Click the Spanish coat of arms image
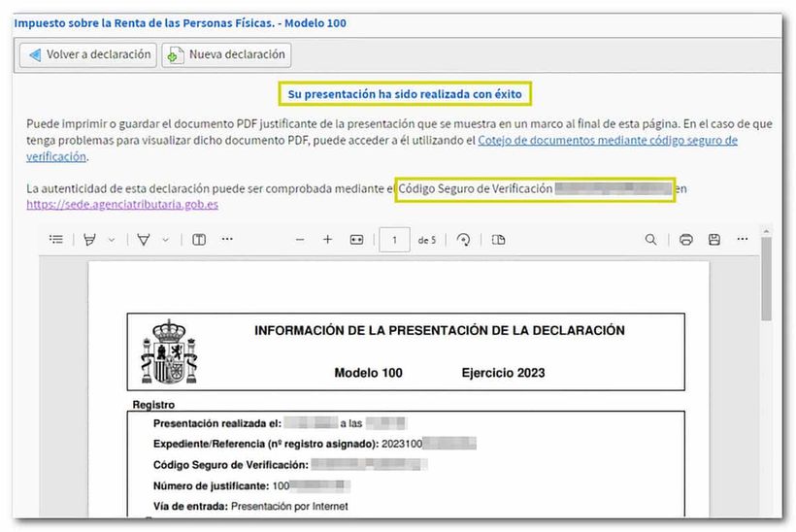Viewport: 796px width, 532px height. coord(169,351)
